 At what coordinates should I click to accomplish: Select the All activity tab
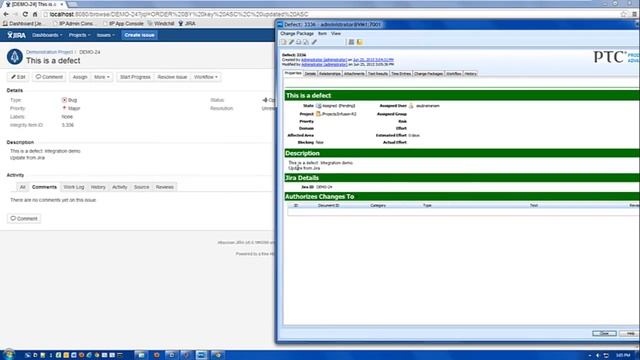click(22, 187)
